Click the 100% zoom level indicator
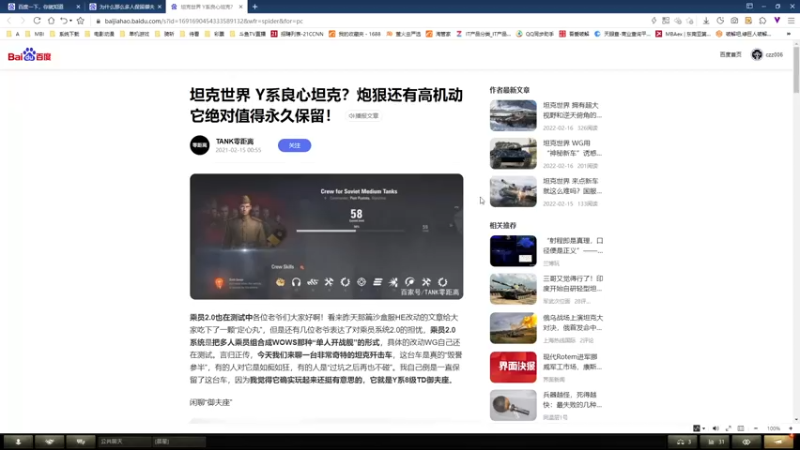Screen dimensions: 800x450 click(x=773, y=428)
